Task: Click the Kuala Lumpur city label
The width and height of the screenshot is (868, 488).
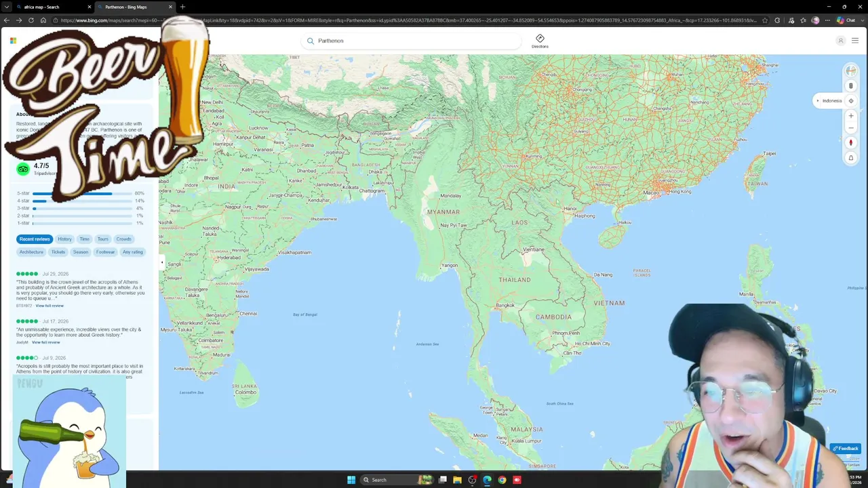Action: pos(526,441)
